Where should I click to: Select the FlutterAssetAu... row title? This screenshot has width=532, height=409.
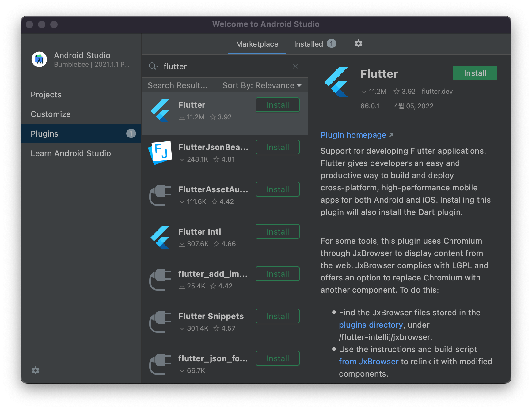coord(213,189)
